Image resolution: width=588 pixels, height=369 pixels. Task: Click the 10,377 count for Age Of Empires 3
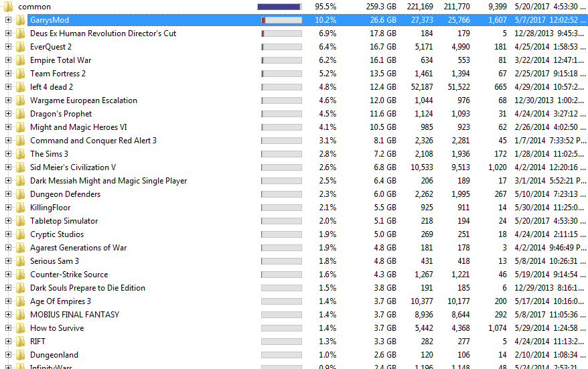pyautogui.click(x=422, y=301)
